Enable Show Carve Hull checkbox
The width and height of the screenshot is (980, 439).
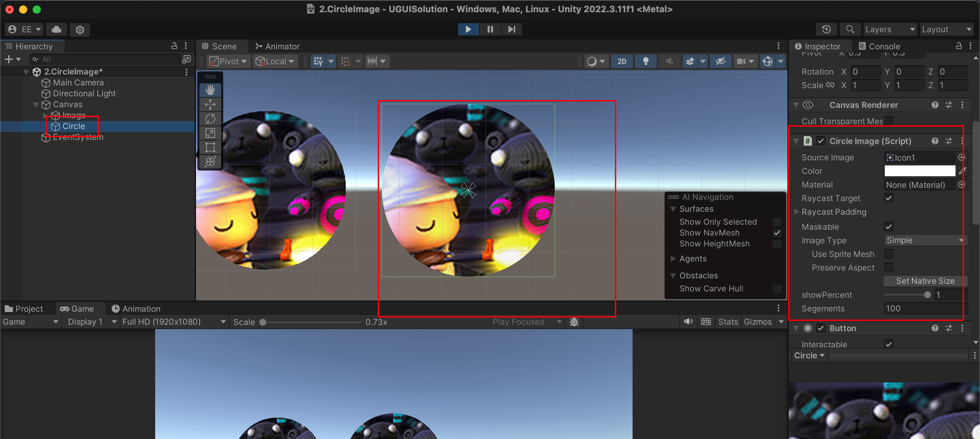point(777,289)
